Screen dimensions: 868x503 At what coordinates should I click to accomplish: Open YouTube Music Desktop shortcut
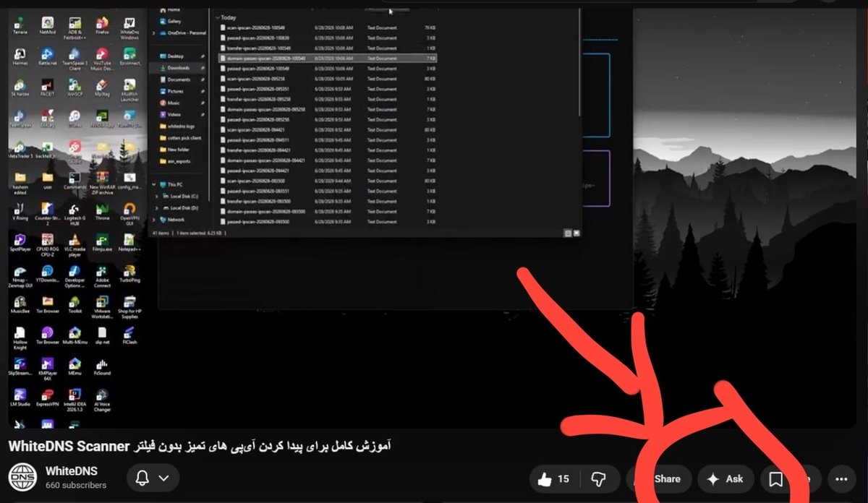point(102,58)
